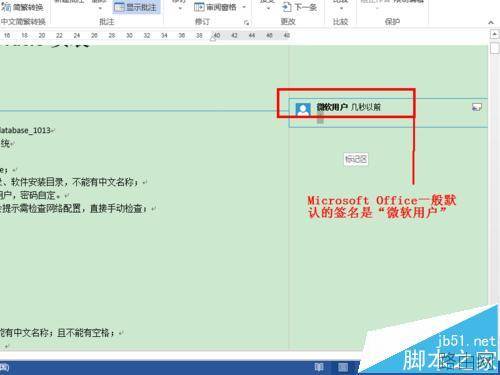Click the comment timestamp 几秒以前
Screen dimensions: 500x375
click(x=366, y=107)
